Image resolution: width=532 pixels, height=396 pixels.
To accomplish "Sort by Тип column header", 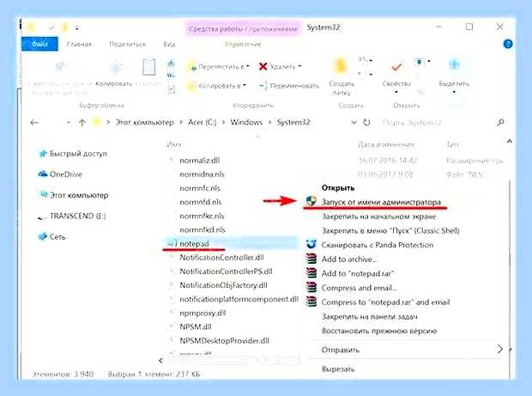I will click(x=452, y=144).
